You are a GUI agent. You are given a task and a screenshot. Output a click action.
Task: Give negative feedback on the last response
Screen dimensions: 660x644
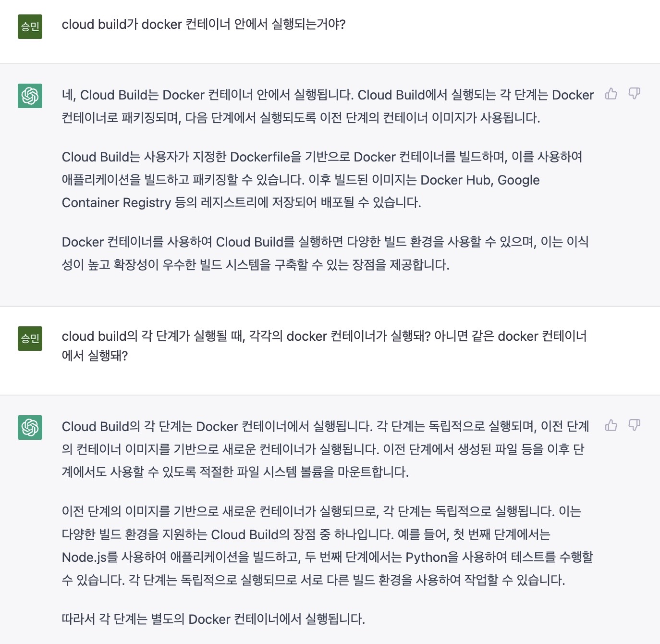(635, 425)
